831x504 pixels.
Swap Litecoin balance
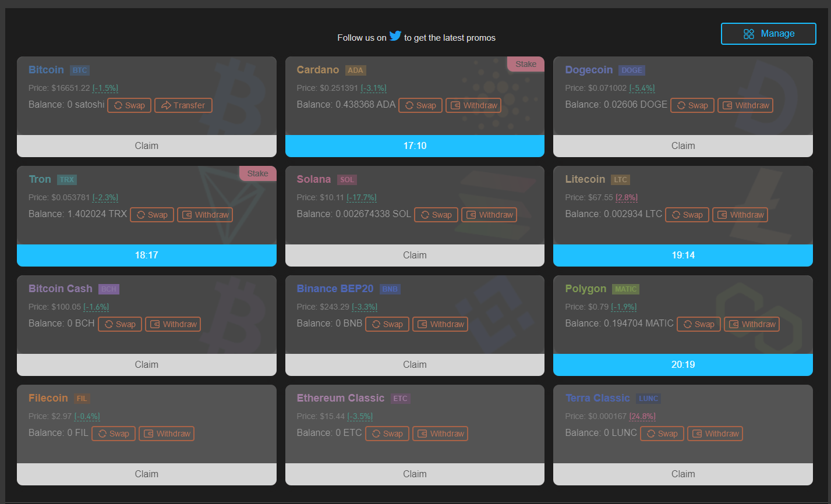tap(687, 215)
